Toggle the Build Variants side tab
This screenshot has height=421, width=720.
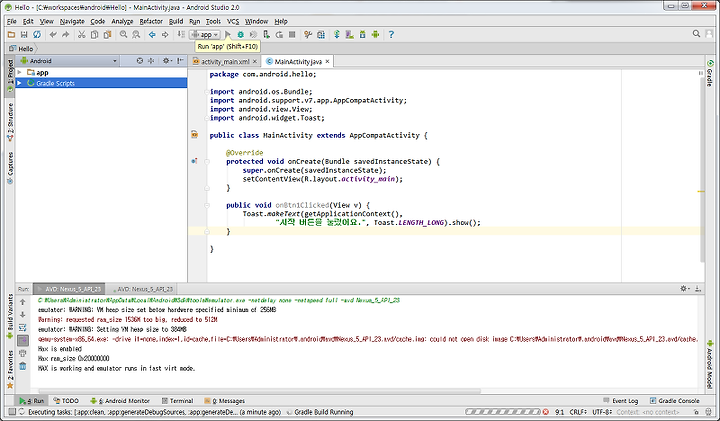pyautogui.click(x=10, y=317)
